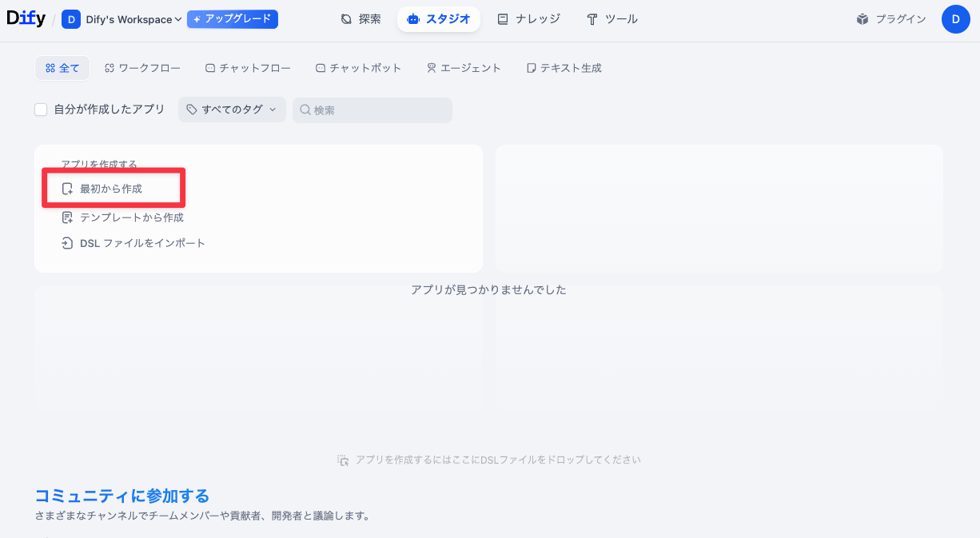
Task: Open the Dify's Workspace dropdown
Action: point(133,19)
